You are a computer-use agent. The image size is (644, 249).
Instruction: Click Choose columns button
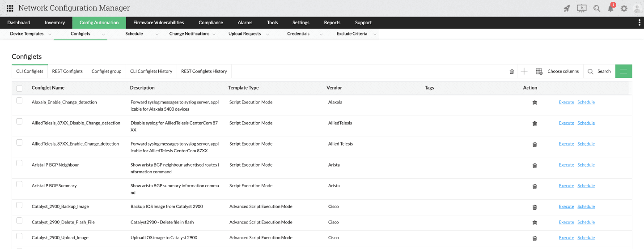click(x=558, y=71)
